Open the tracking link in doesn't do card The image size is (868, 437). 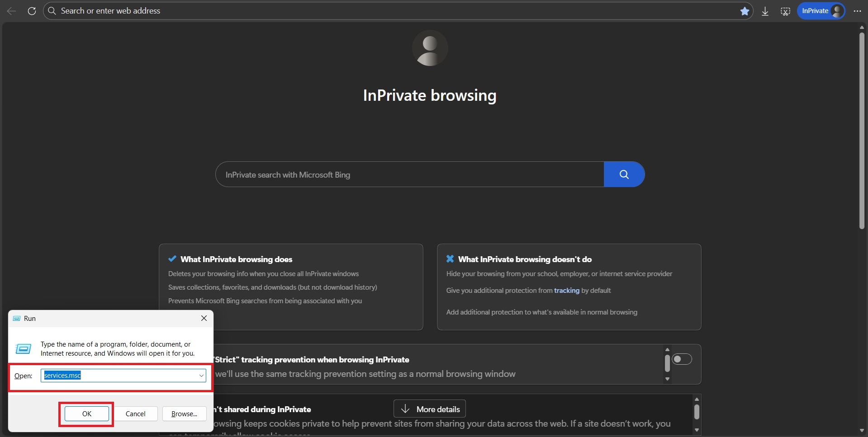(x=566, y=291)
